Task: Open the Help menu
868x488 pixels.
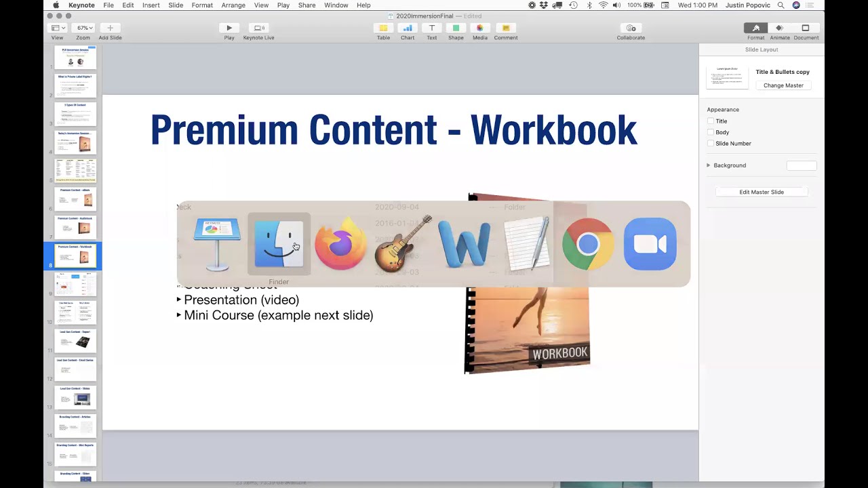Action: click(x=363, y=5)
